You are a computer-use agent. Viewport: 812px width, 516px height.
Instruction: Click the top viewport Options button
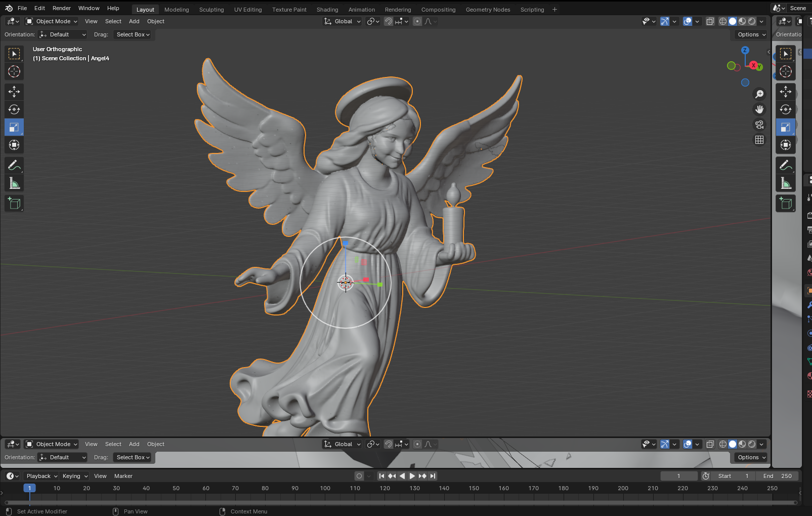(751, 34)
